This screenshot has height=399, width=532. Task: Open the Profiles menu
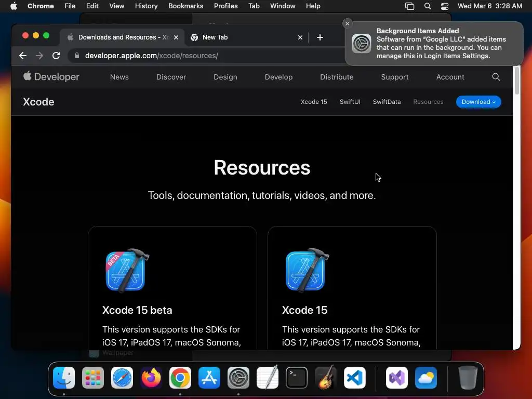225,6
